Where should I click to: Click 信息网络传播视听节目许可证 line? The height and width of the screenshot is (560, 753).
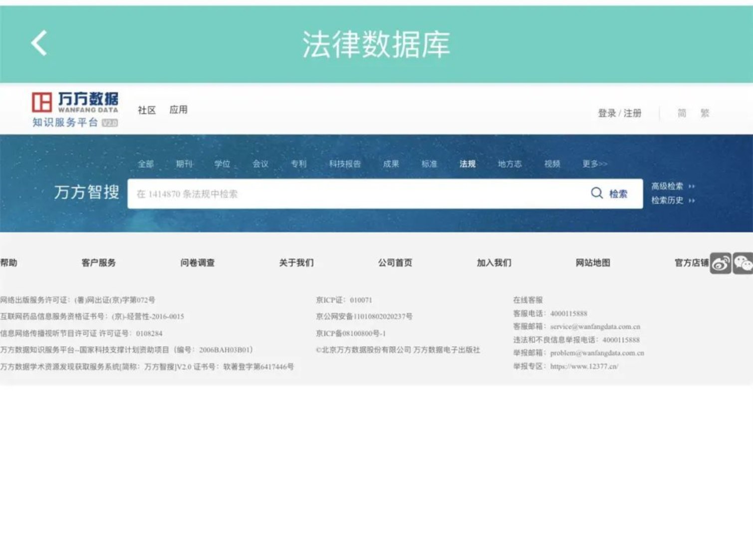(81, 333)
